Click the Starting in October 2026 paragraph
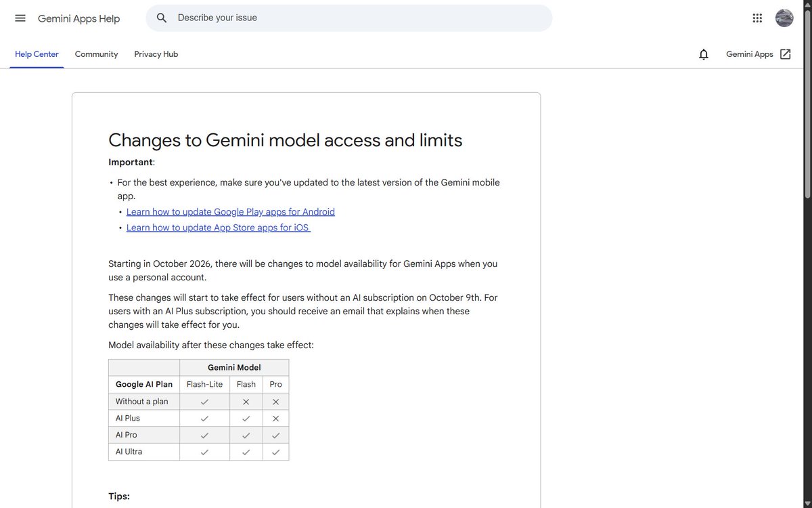The height and width of the screenshot is (508, 812). [302, 270]
